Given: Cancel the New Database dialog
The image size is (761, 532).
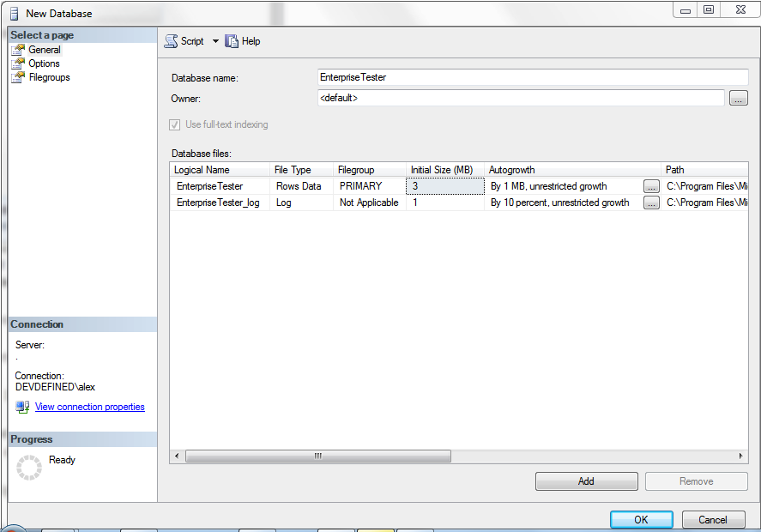Looking at the screenshot, I should (712, 519).
